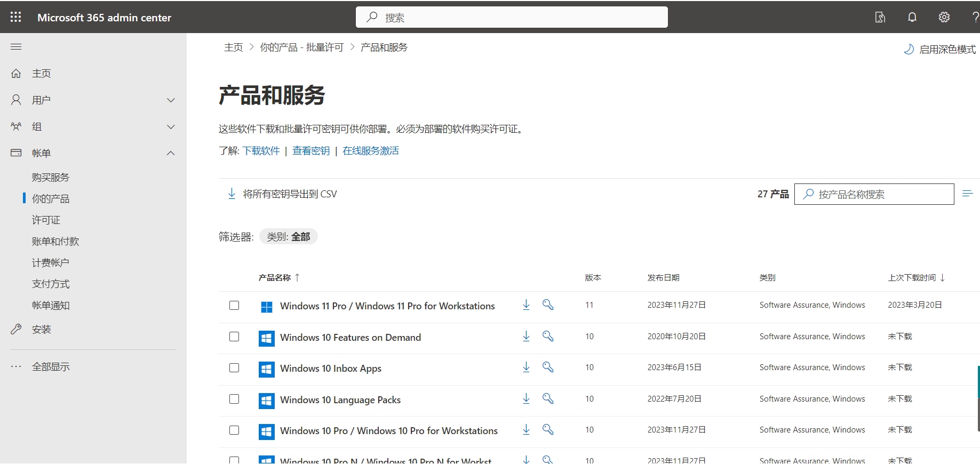Click the download icon for Windows 11 Pro

[526, 305]
